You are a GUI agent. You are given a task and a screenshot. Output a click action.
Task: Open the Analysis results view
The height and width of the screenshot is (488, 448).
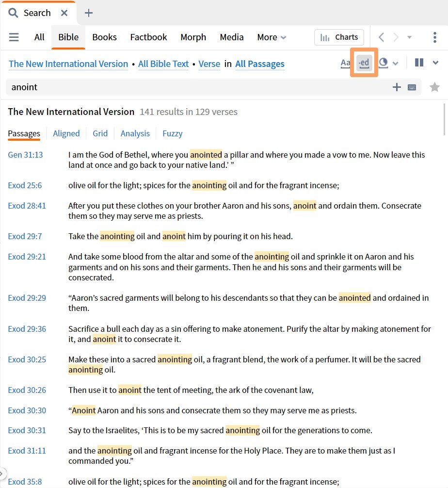[x=135, y=133]
